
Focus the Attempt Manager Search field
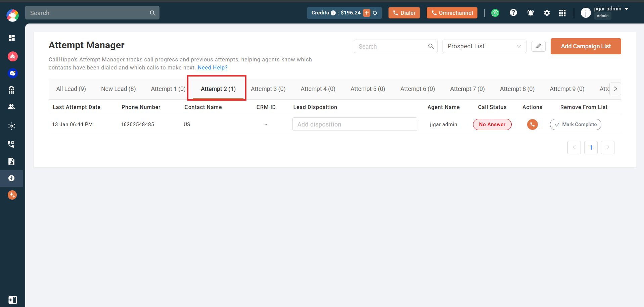(396, 46)
